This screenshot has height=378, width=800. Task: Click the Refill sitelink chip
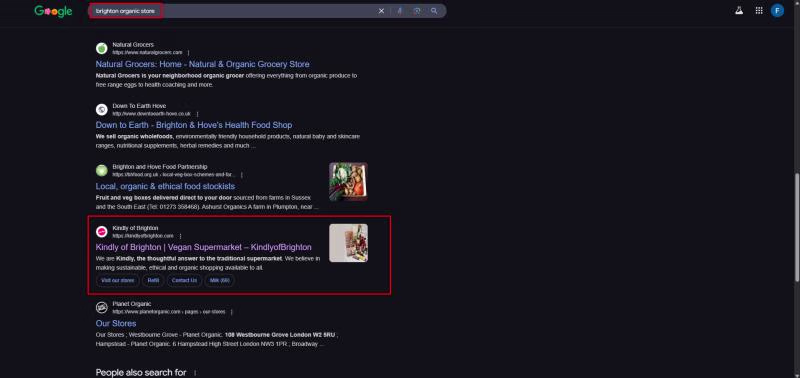point(154,281)
